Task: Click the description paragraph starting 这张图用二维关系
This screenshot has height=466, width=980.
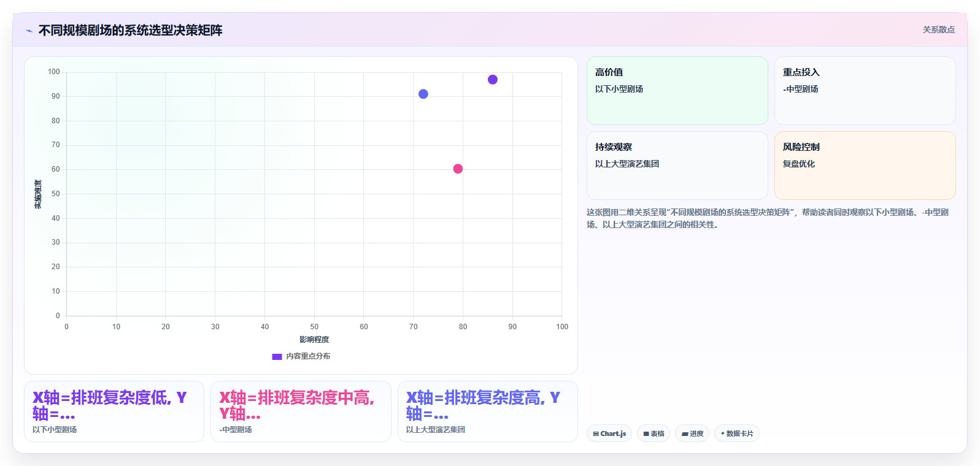Action: pos(768,218)
